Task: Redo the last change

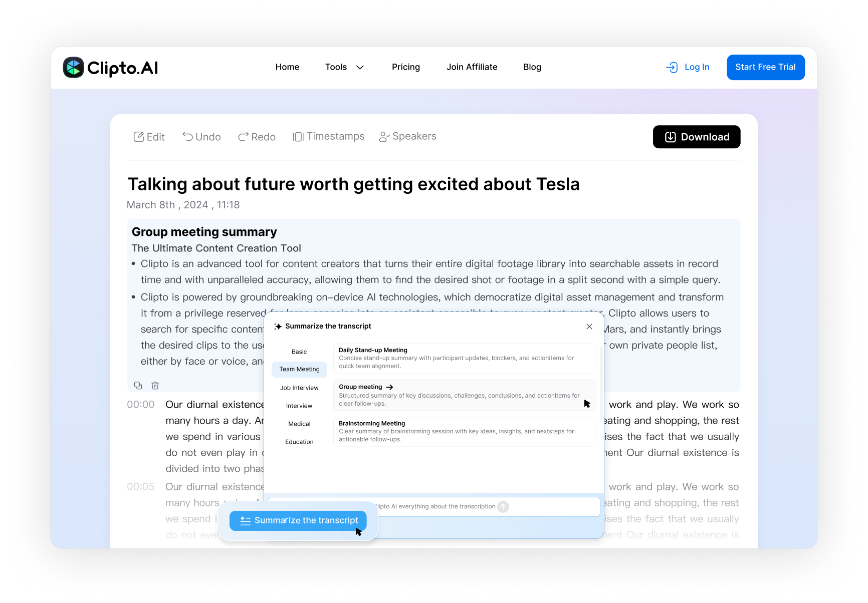Action: click(257, 137)
